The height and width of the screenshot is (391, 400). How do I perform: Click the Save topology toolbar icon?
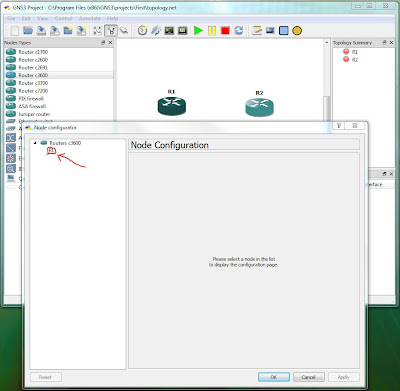[41, 31]
